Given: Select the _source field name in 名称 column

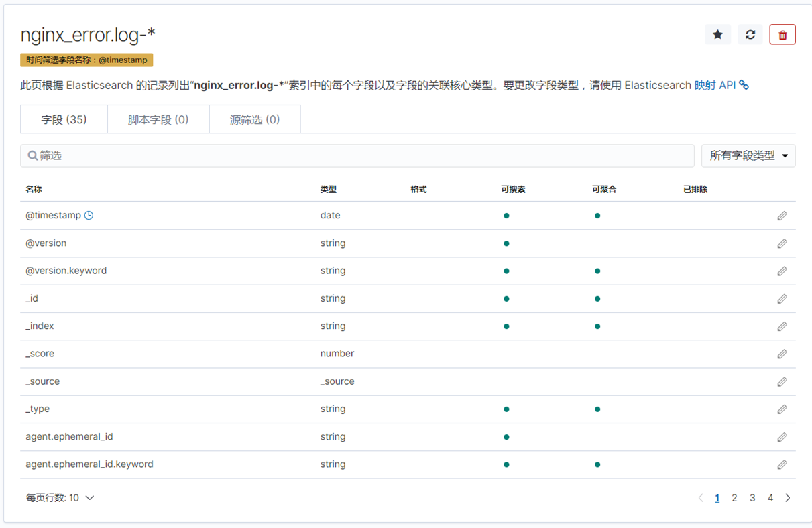Looking at the screenshot, I should coord(42,381).
